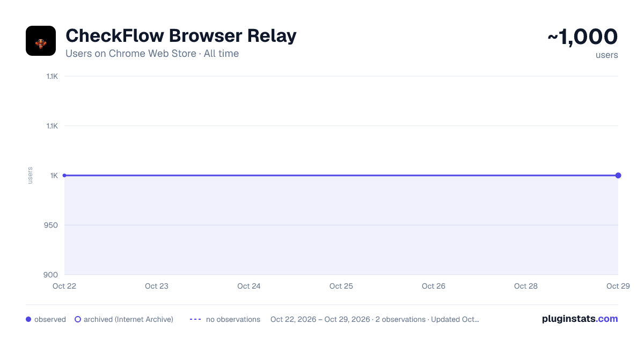Screen dimensions: 644x338
Task: Click the archived (Internet Archive) legend label
Action: (x=129, y=319)
